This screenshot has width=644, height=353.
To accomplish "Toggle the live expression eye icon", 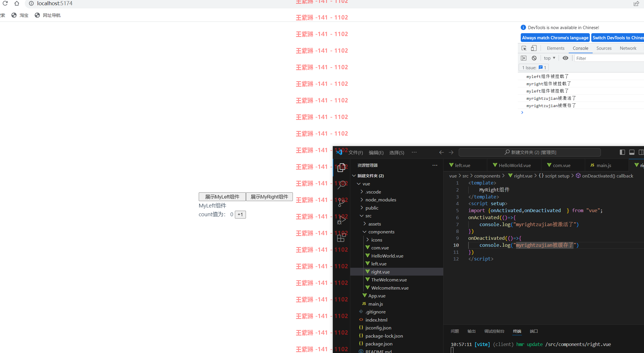I will pos(565,58).
